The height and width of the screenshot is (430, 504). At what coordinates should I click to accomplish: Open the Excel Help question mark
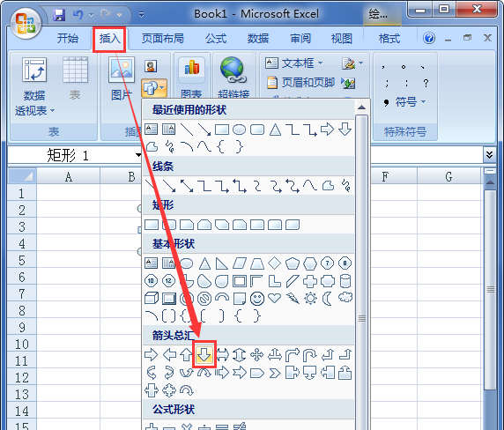click(x=429, y=38)
